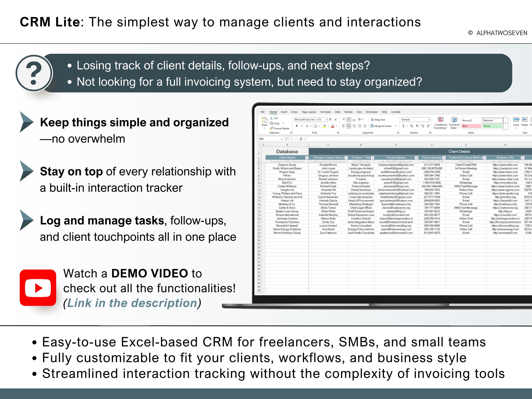Click the Increase Indent icon
This screenshot has width=532, height=399.
[x=365, y=126]
